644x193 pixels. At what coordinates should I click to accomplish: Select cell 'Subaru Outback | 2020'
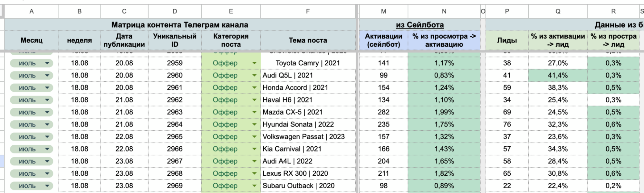[308, 186]
